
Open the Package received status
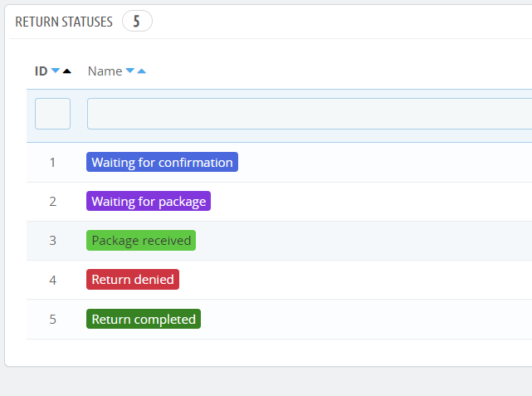coord(141,241)
